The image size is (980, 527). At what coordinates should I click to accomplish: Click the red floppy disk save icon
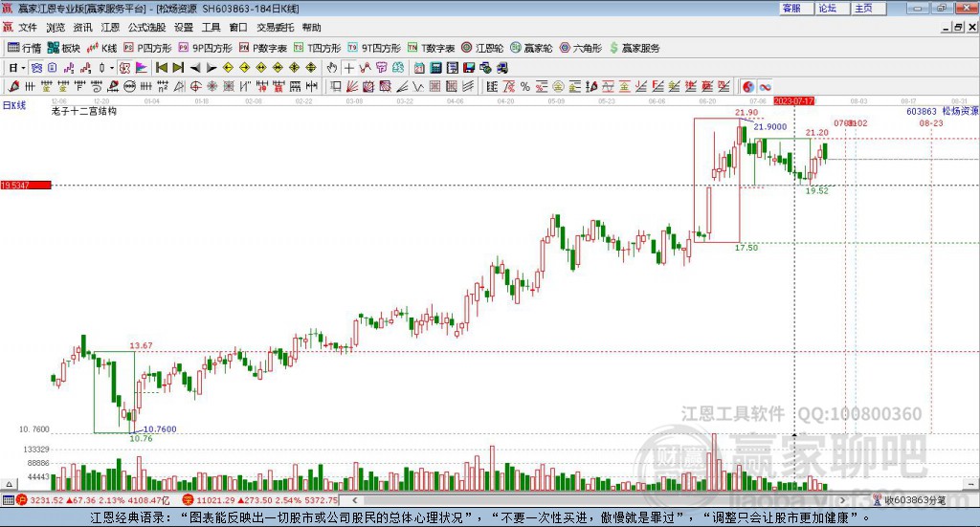(469, 68)
